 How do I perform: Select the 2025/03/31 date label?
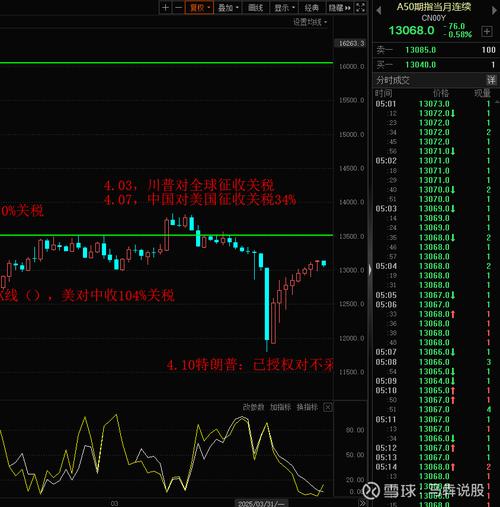pos(261,503)
